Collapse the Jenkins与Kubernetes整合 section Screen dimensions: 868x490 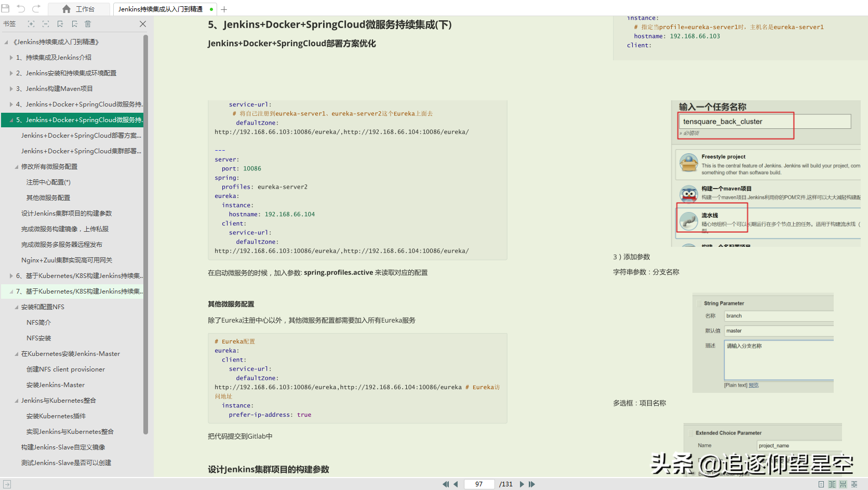pyautogui.click(x=17, y=401)
